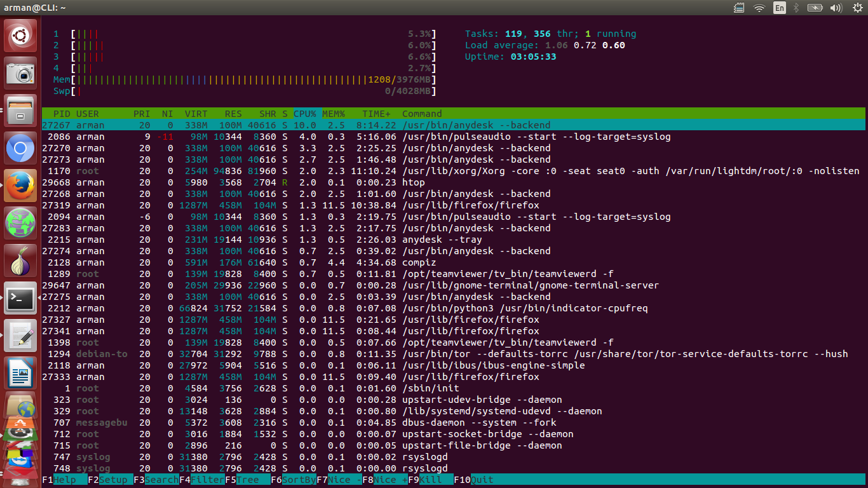Viewport: 868px width, 488px height.
Task: Click F4 Filter in the htop footer
Action: click(202, 480)
